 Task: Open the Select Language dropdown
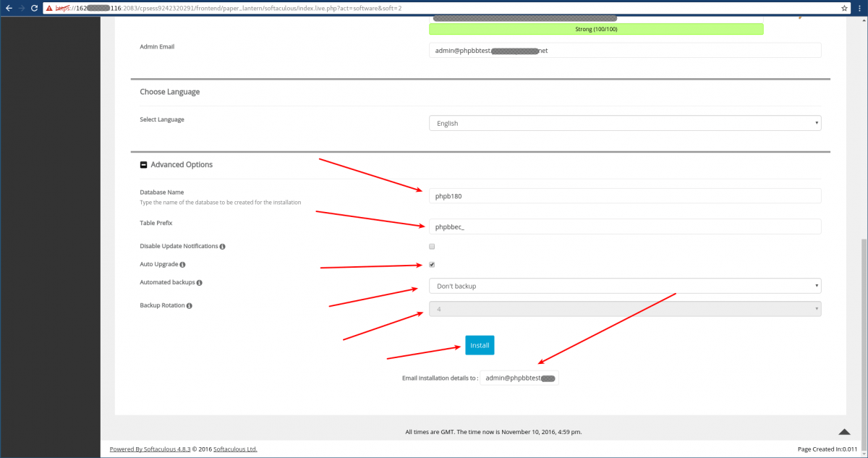[x=625, y=123]
